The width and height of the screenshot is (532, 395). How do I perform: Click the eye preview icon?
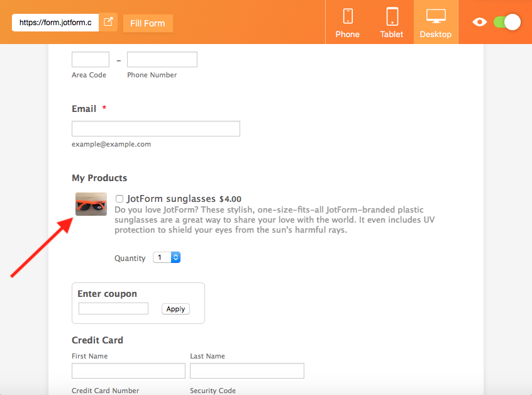click(479, 23)
